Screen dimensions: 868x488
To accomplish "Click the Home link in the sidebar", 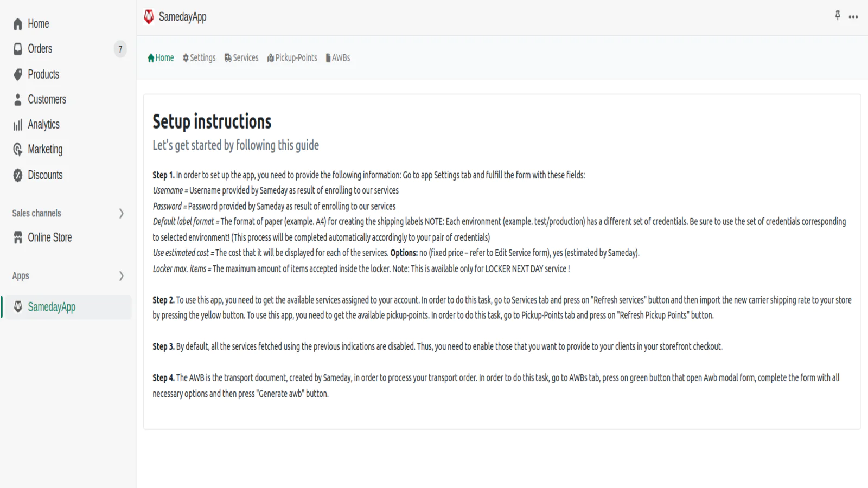I will [x=38, y=23].
